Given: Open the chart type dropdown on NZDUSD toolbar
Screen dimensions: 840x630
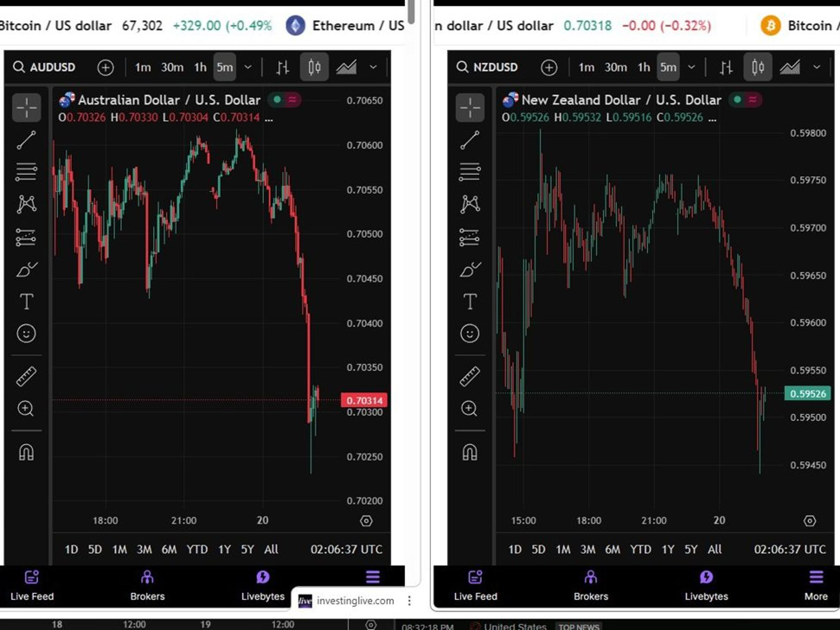Looking at the screenshot, I should coord(817,67).
